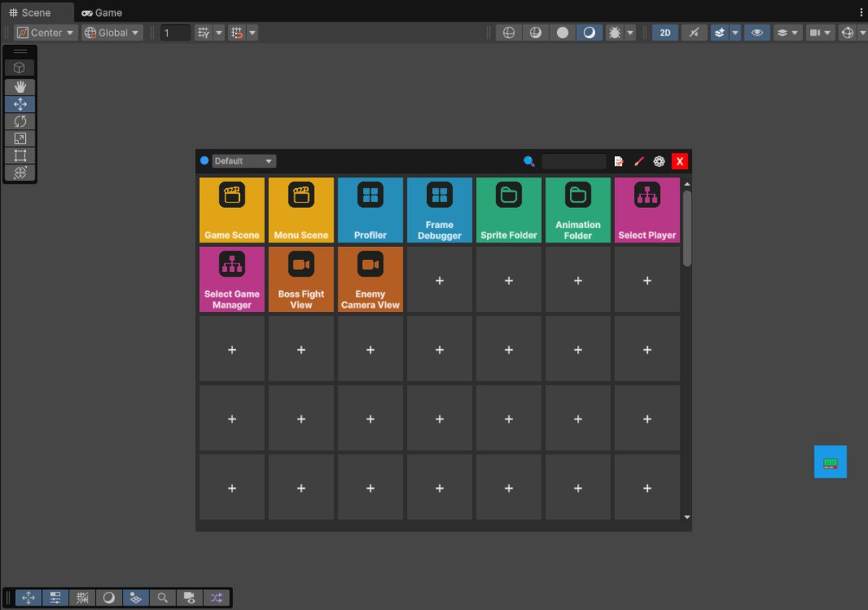Open the Global orientation dropdown
Image resolution: width=868 pixels, height=610 pixels.
pos(112,32)
